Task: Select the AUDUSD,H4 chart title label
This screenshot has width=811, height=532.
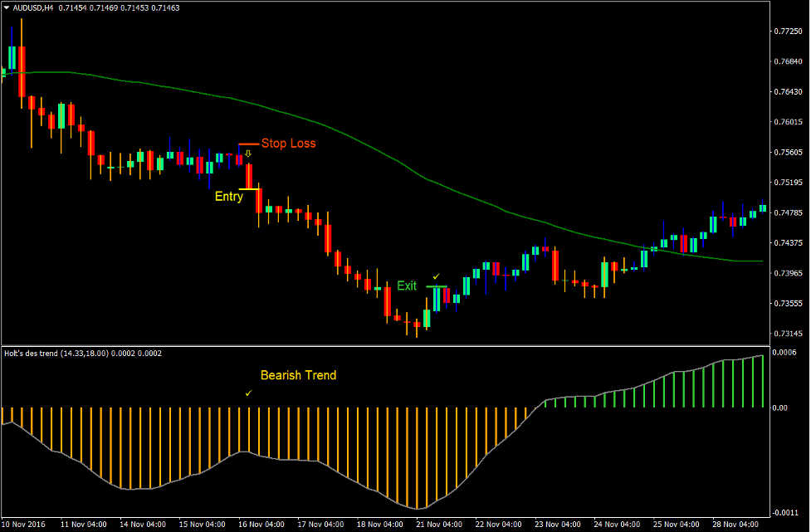Action: (x=33, y=7)
